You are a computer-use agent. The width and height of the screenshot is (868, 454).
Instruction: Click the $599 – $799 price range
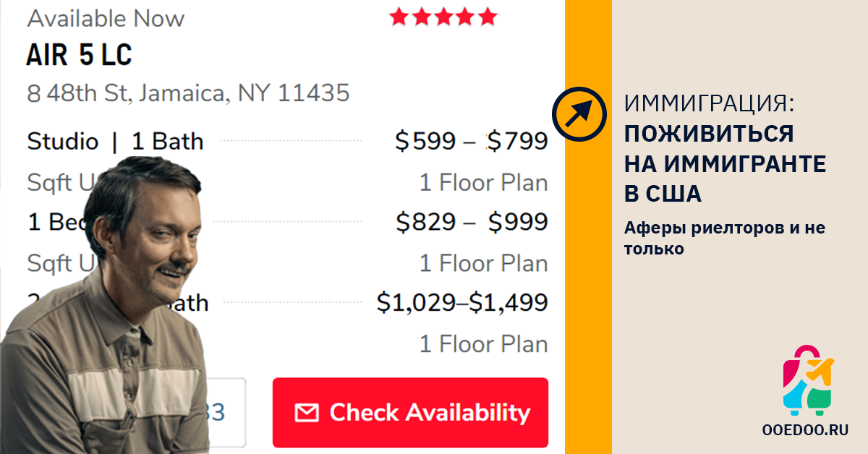(471, 142)
